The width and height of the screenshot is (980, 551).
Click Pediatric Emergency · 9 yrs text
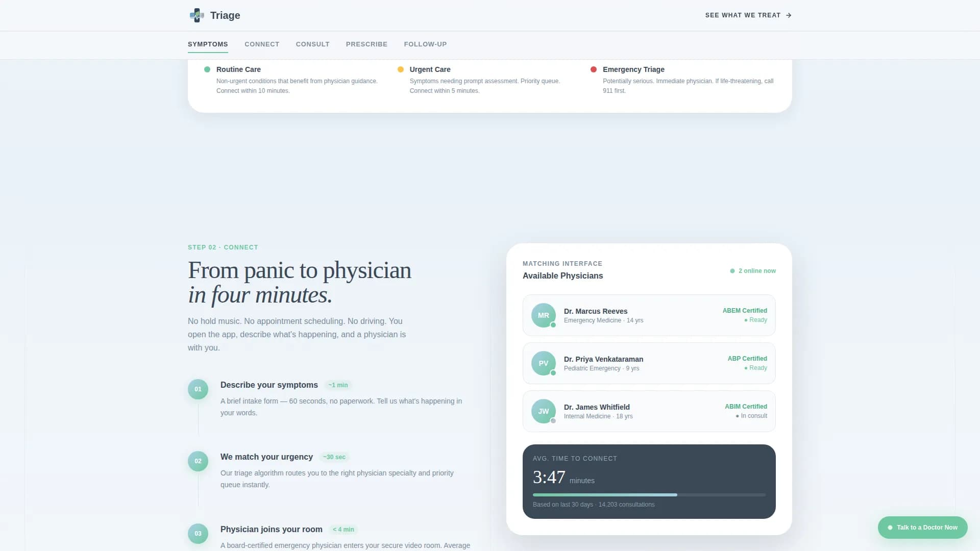click(x=601, y=368)
